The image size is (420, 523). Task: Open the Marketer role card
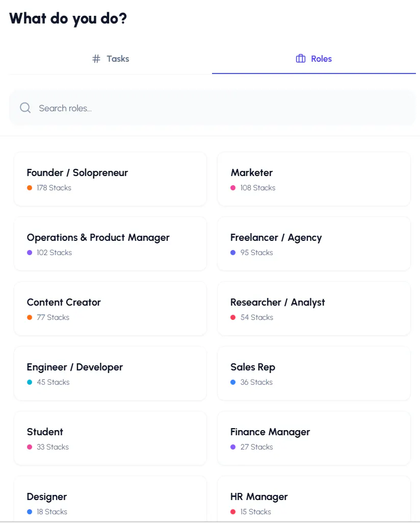[x=314, y=179]
